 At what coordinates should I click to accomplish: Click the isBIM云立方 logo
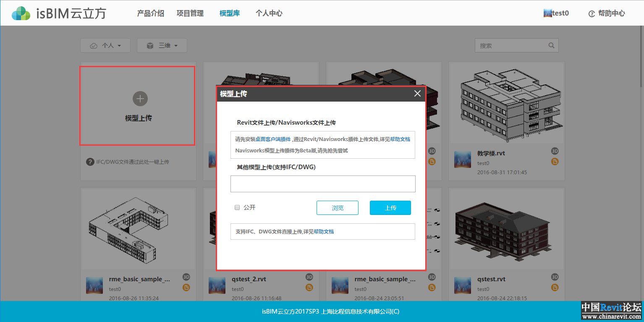tap(59, 13)
